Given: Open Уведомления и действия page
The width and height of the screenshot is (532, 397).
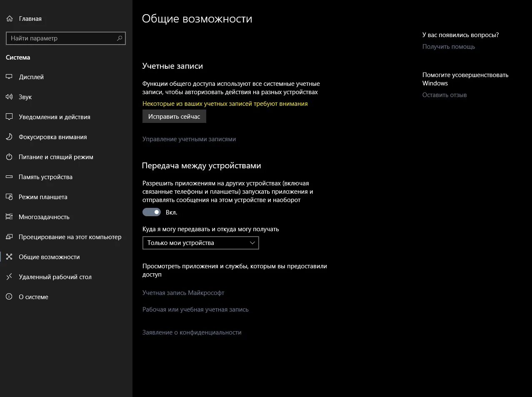Looking at the screenshot, I should tap(66, 117).
